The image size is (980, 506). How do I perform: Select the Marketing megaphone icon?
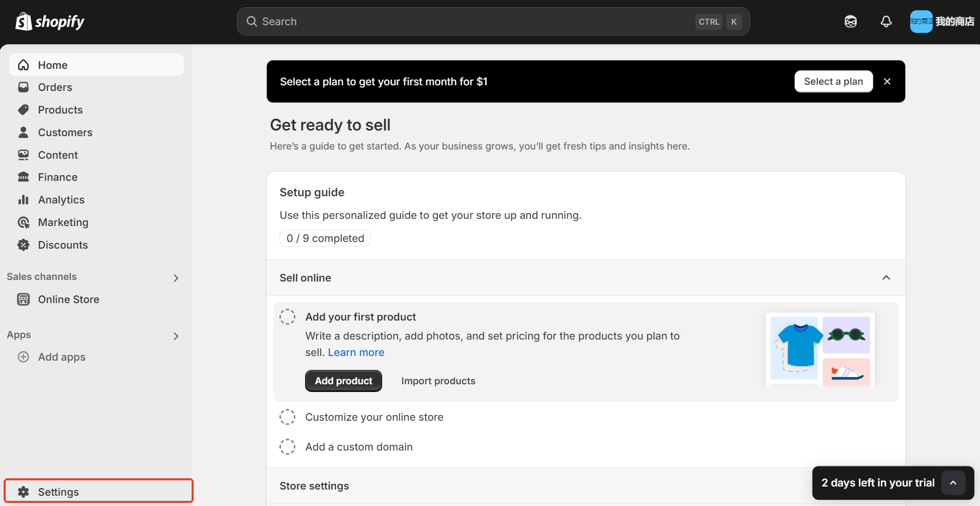point(24,222)
